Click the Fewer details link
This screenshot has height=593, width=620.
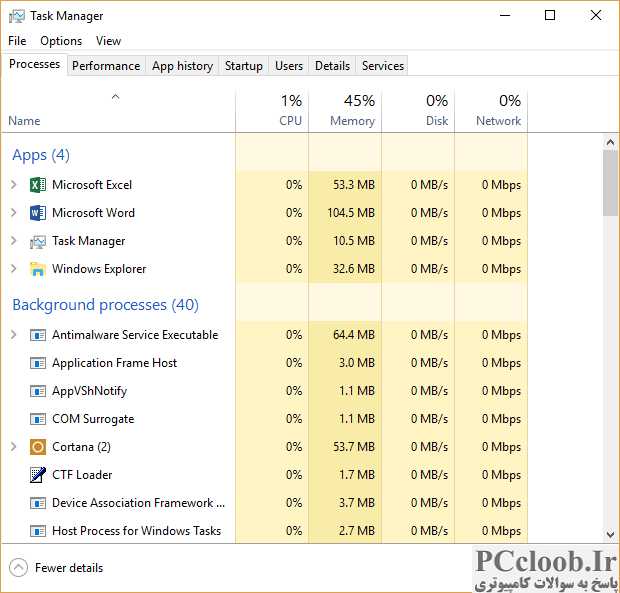tap(69, 568)
